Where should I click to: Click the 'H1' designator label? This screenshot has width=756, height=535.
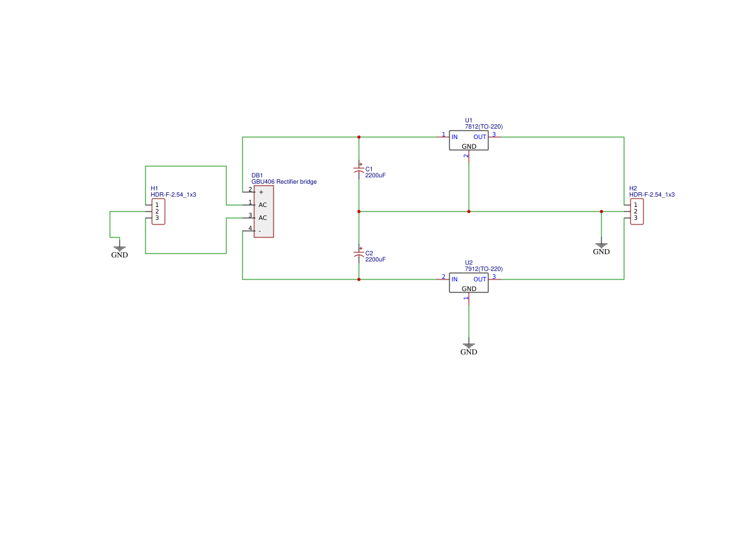click(155, 188)
